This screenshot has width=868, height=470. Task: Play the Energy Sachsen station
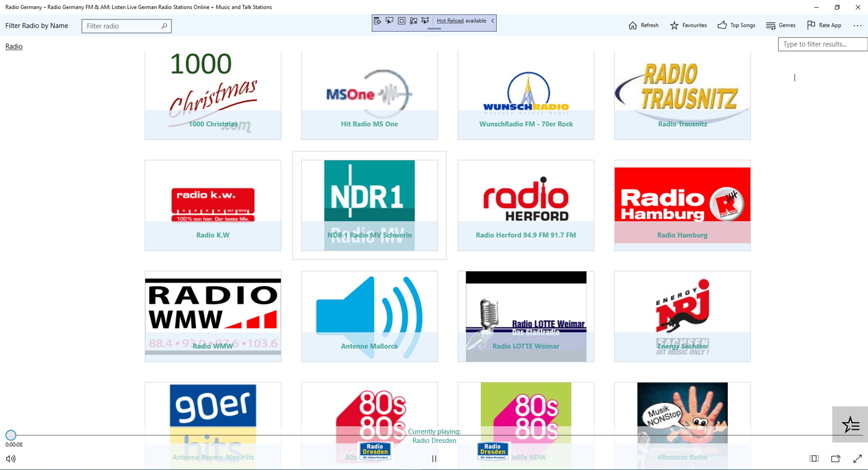point(682,316)
